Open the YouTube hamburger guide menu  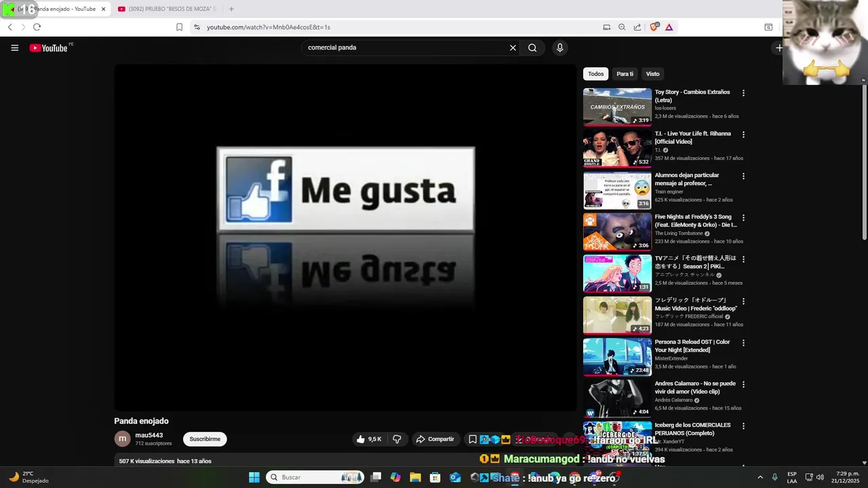click(x=14, y=47)
